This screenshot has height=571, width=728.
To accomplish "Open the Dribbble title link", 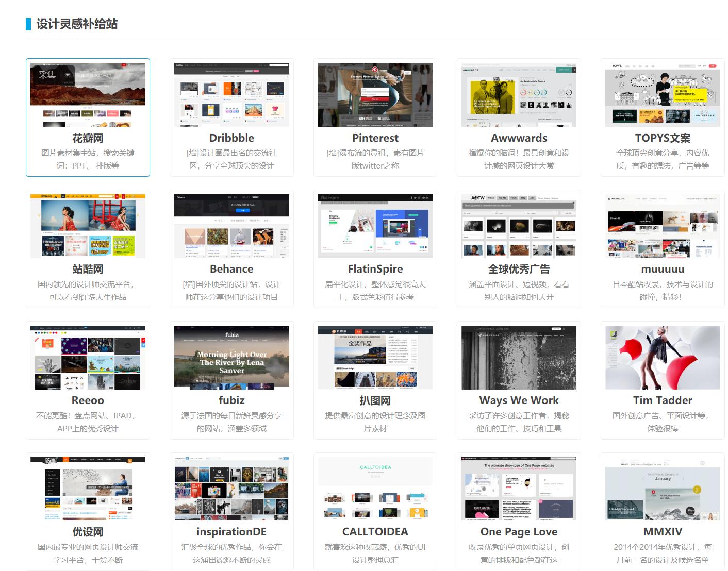I will click(231, 138).
